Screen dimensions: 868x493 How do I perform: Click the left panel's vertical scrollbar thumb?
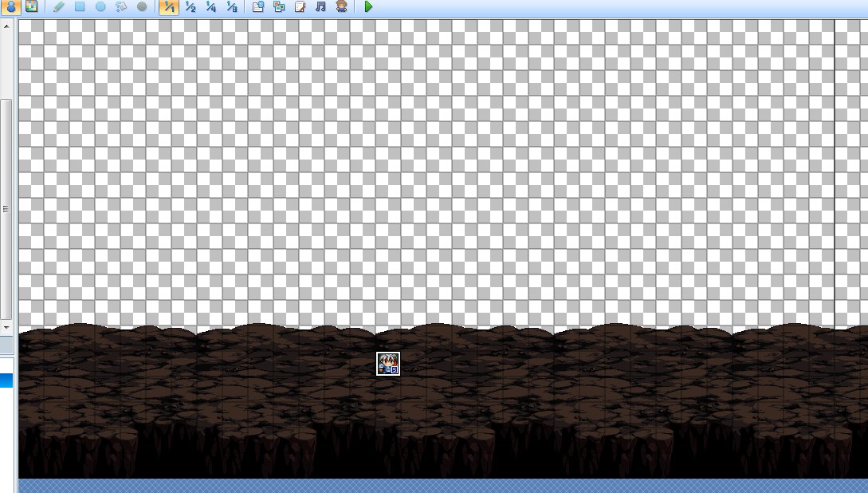(6, 209)
